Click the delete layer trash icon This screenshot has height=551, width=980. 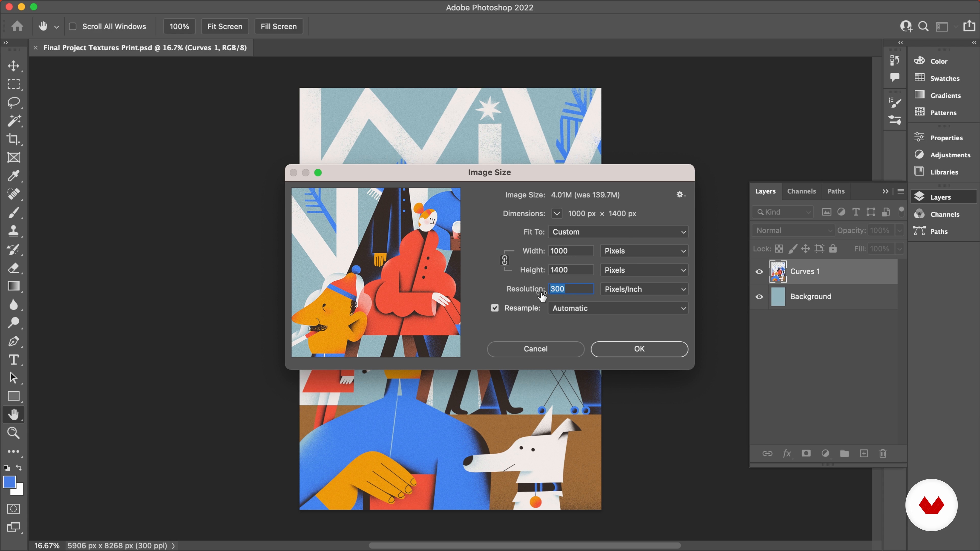tap(883, 453)
